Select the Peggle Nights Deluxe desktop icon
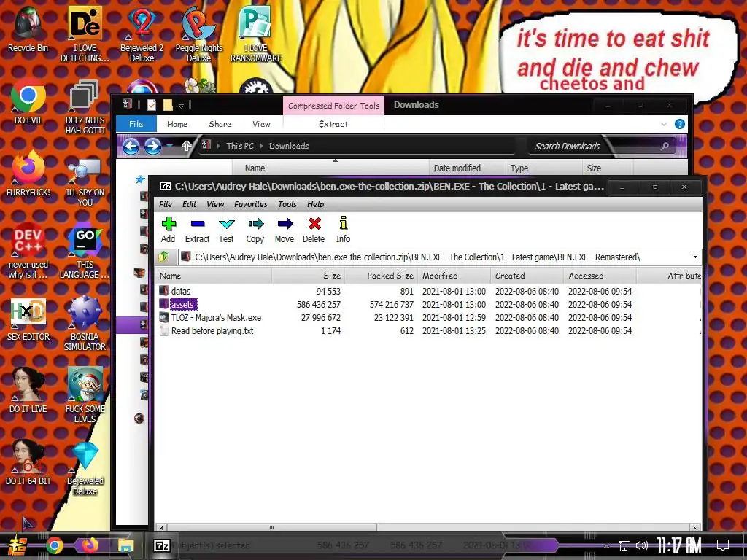Image resolution: width=747 pixels, height=560 pixels. pyautogui.click(x=199, y=34)
